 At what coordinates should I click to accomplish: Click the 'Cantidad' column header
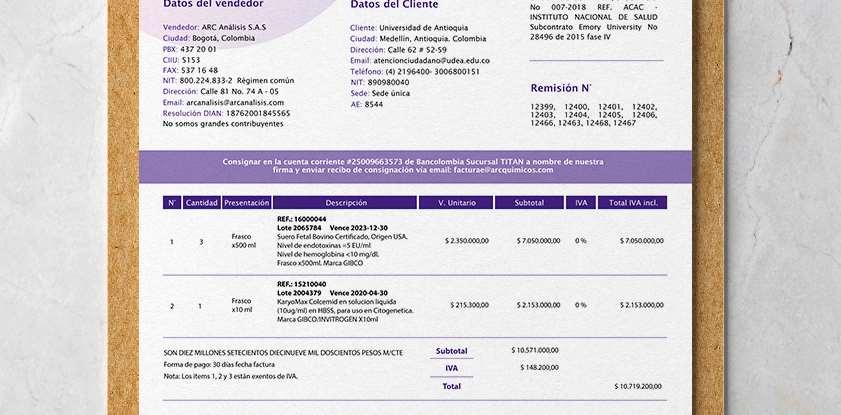pyautogui.click(x=202, y=203)
